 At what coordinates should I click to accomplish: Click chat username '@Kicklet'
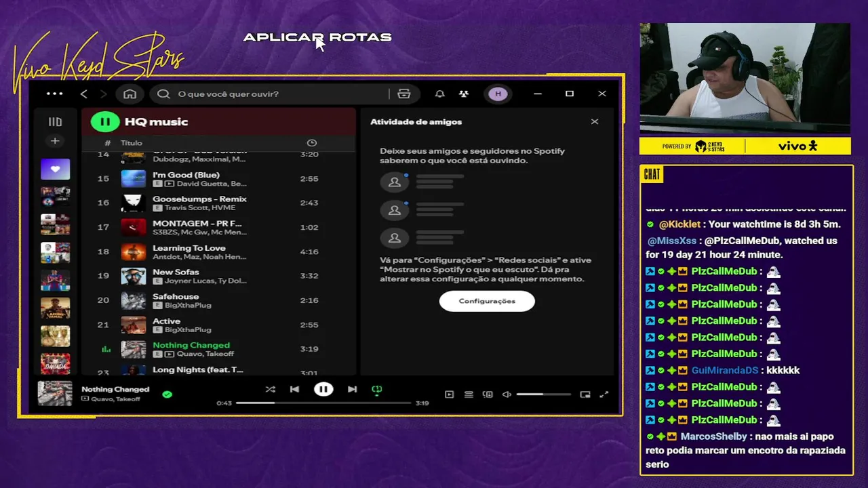click(x=679, y=224)
